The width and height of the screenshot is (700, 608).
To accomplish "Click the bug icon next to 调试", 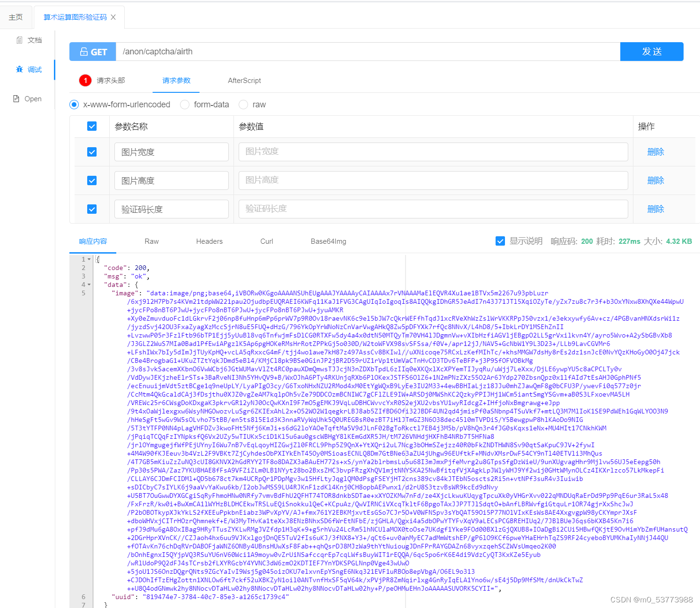I will (x=19, y=69).
